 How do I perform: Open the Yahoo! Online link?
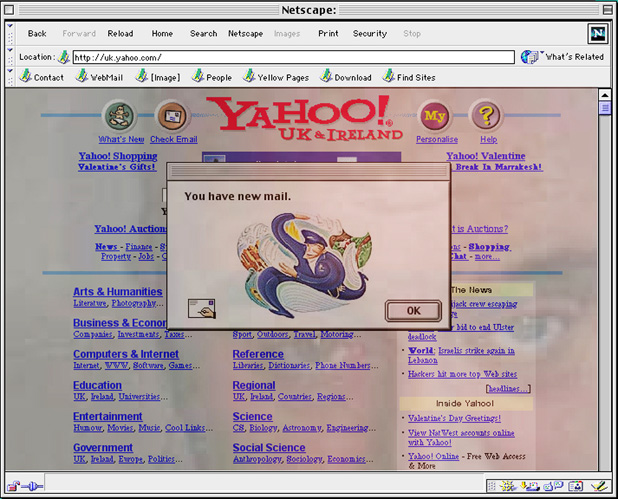(x=433, y=456)
